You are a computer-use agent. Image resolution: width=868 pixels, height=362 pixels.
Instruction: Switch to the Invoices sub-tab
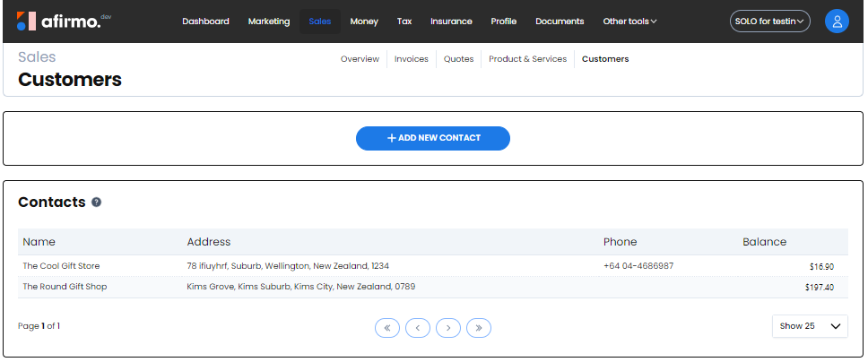[x=412, y=58]
